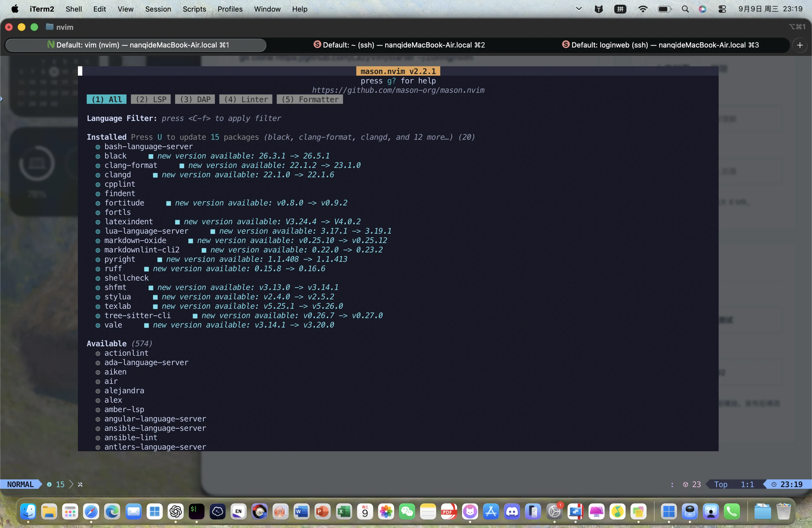Click the 1:1 cursor position in statusline

point(747,484)
